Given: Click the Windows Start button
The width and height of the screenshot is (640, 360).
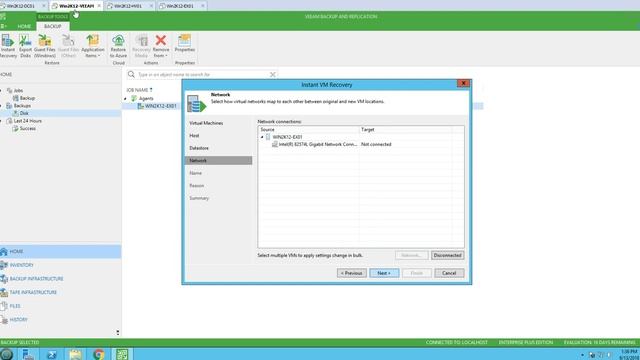Looking at the screenshot, I should point(6,354).
